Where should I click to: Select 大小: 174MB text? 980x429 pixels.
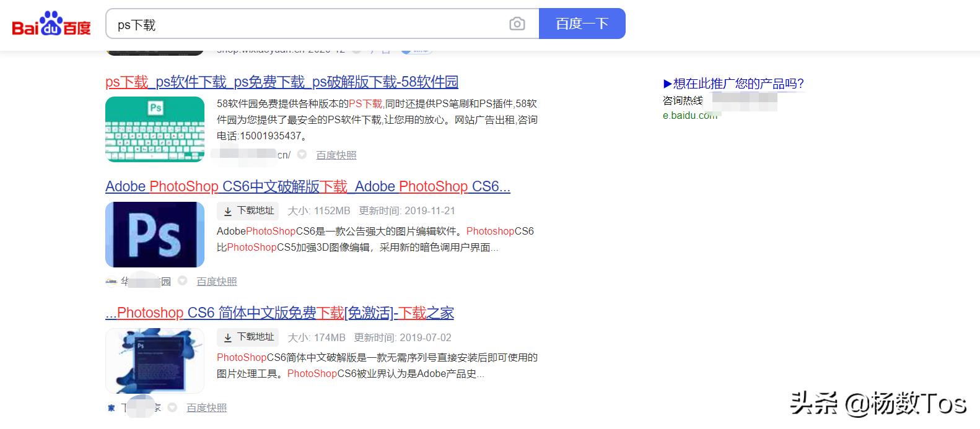coord(317,337)
